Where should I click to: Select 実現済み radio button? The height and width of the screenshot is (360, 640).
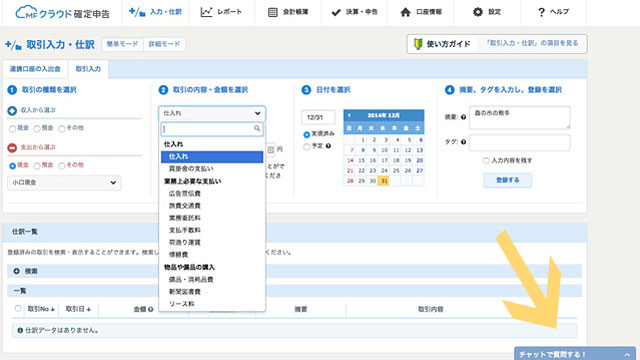pos(307,134)
